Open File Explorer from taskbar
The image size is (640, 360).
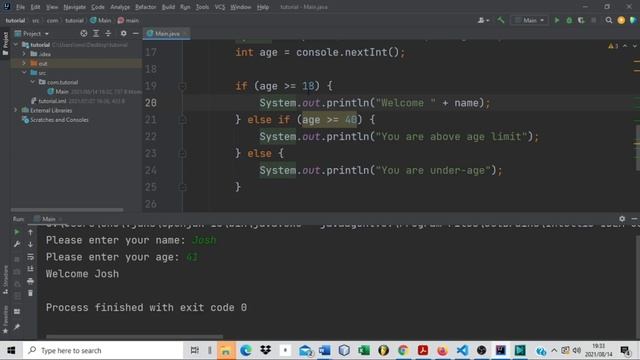[x=226, y=350]
